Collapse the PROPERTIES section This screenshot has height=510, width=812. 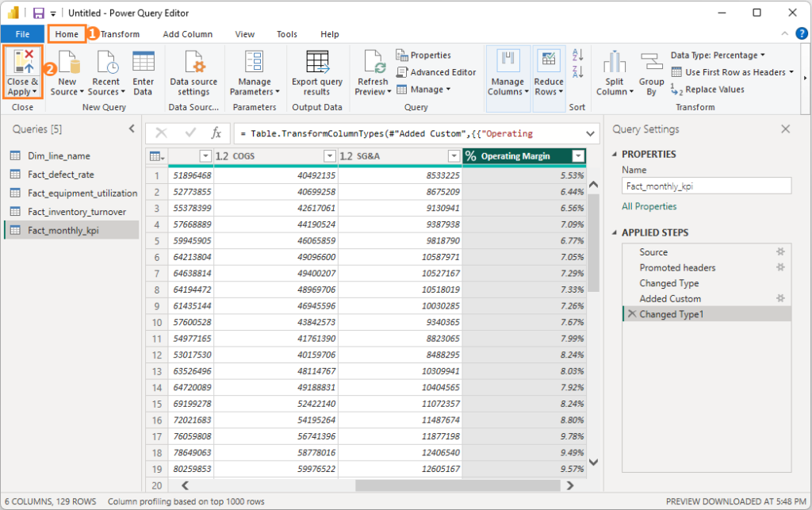pos(615,155)
